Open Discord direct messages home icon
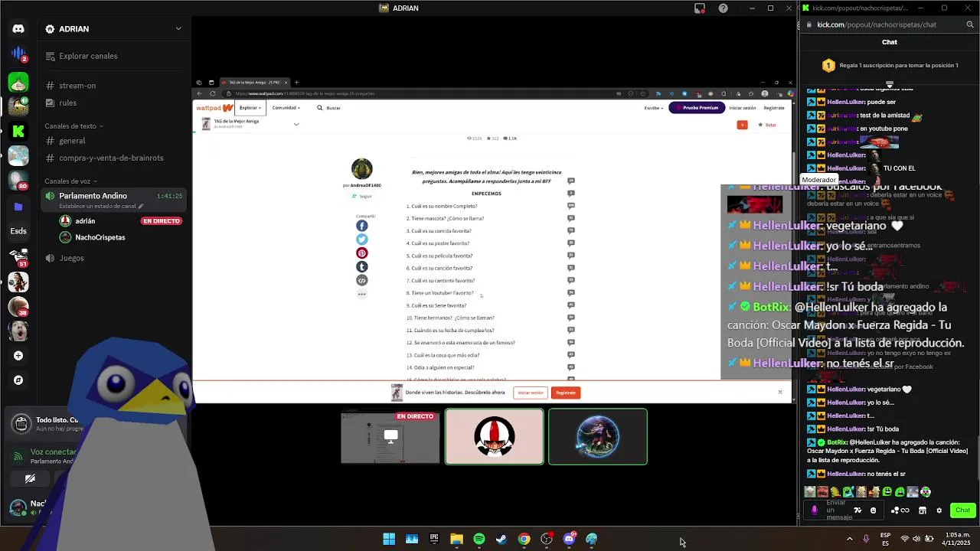Screen dimensions: 980x551 click(x=18, y=29)
